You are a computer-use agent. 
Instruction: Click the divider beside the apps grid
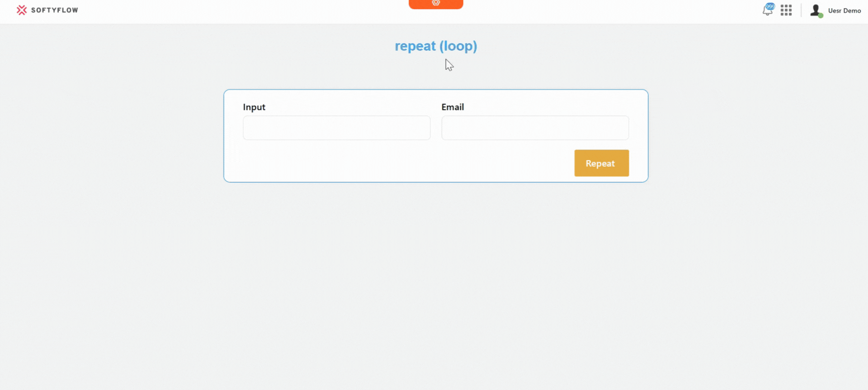801,10
